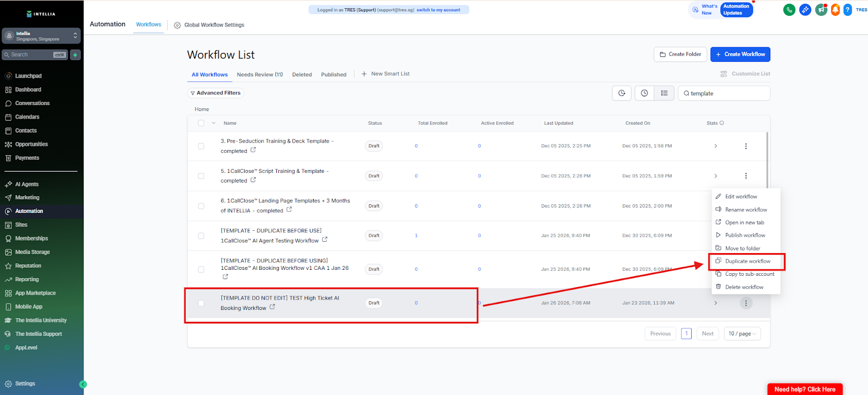The height and width of the screenshot is (395, 868).
Task: Add a New Smart List
Action: 386,74
